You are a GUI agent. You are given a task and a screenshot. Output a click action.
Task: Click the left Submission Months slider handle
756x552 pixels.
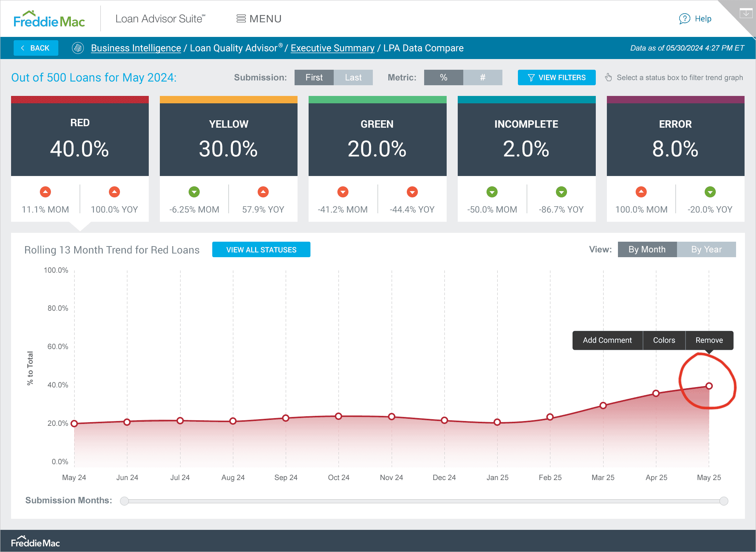point(124,501)
